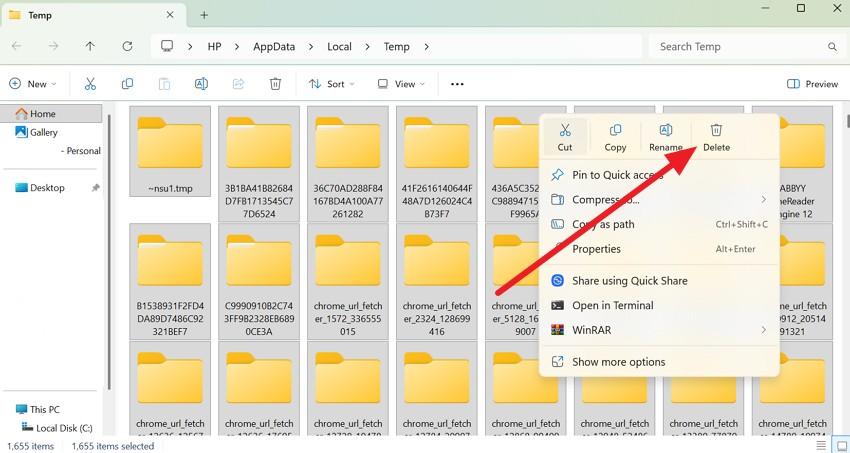Open Properties from context menu

pyautogui.click(x=659, y=249)
